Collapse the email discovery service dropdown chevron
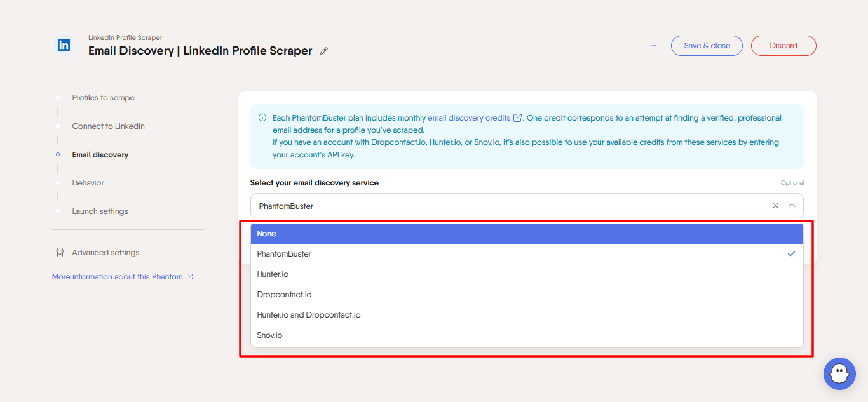Viewport: 868px width, 402px height. (792, 206)
